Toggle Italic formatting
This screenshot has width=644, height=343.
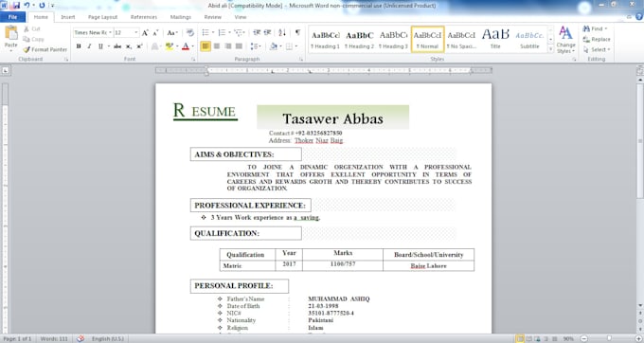[x=89, y=46]
